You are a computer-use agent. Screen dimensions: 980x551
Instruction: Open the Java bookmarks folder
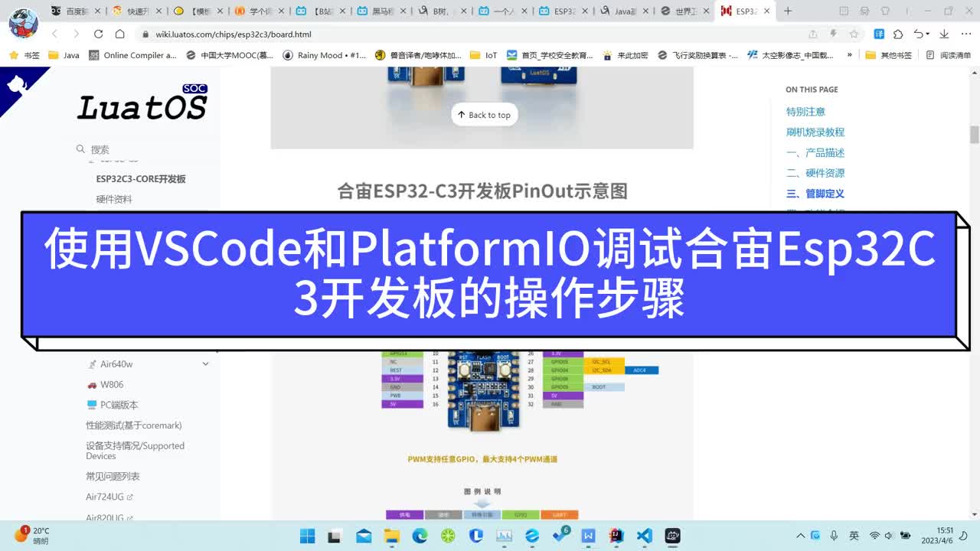(x=64, y=55)
